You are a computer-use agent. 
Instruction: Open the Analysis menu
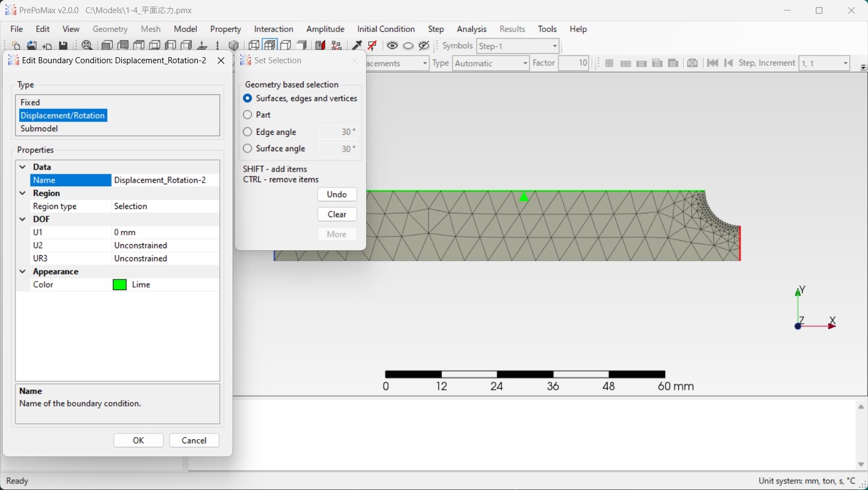click(x=472, y=29)
